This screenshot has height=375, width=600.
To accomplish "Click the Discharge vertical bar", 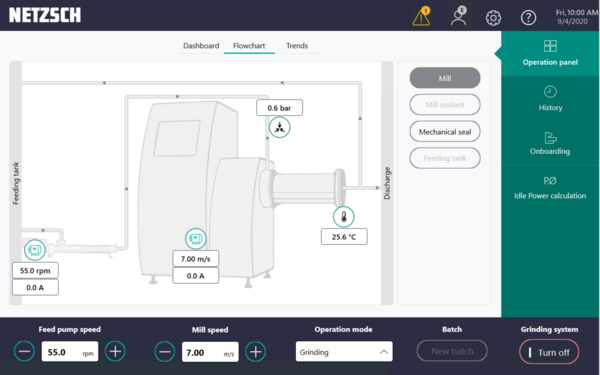I will point(387,183).
